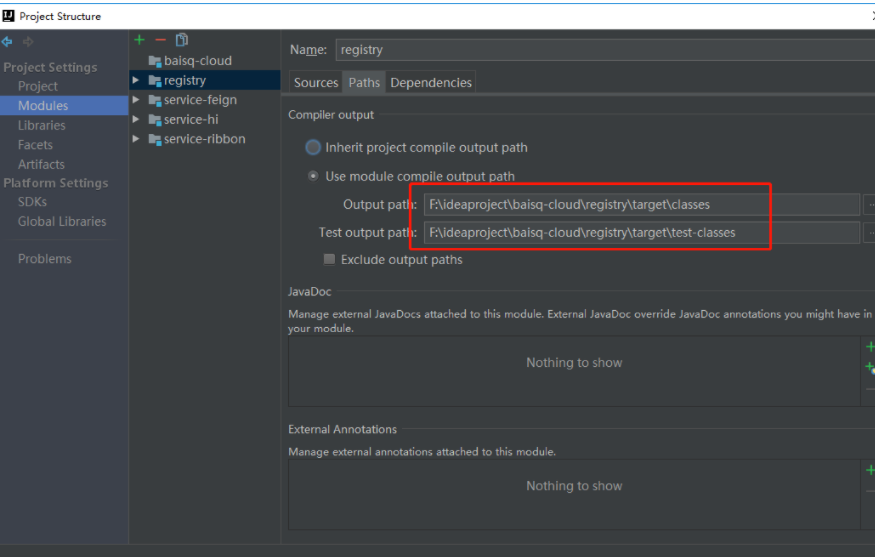Viewport: 875px width, 557px height.
Task: Expand the service-ribbon tree node
Action: 136,139
